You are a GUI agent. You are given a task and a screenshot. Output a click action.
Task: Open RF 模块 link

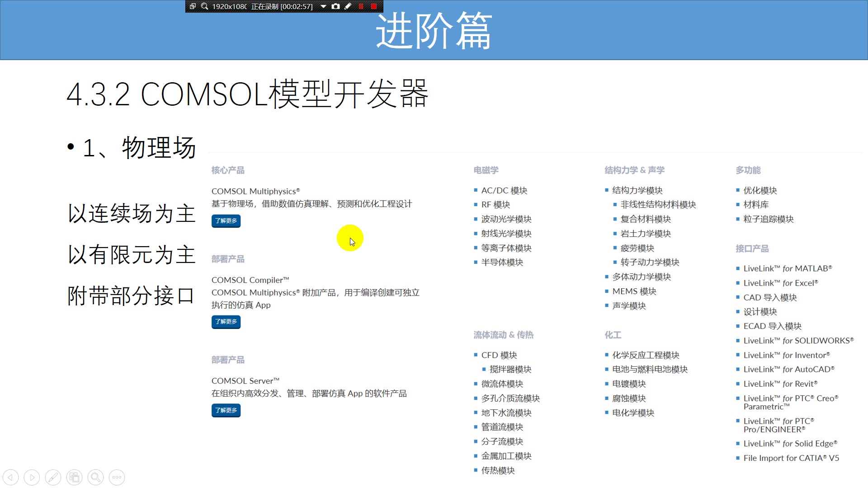(x=495, y=205)
